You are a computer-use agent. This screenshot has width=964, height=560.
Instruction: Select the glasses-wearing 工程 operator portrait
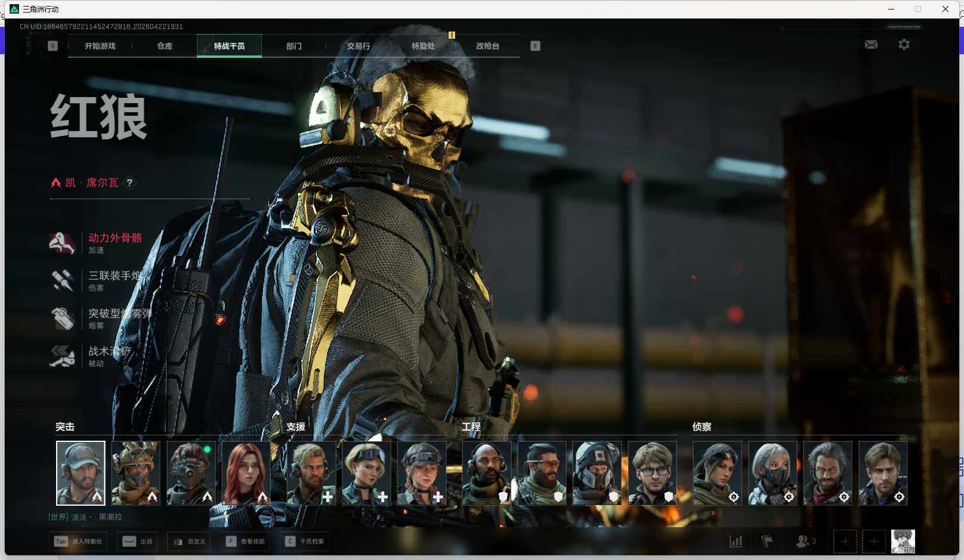[652, 473]
